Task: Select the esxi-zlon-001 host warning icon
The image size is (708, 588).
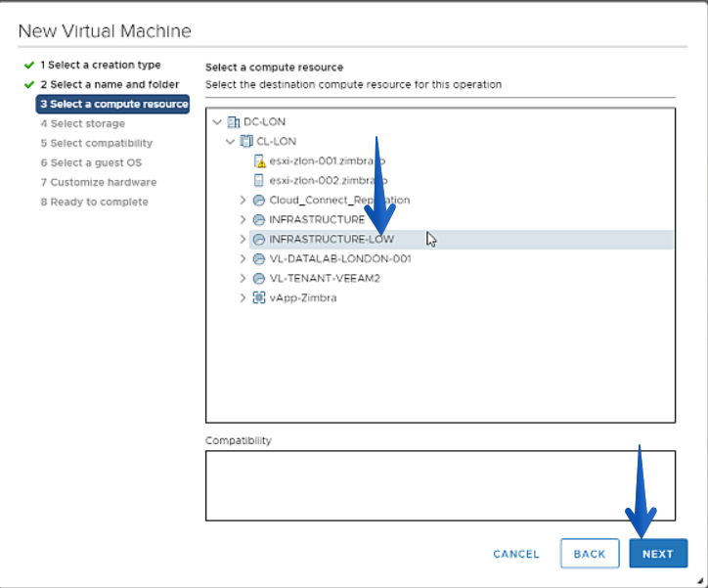Action: (259, 161)
